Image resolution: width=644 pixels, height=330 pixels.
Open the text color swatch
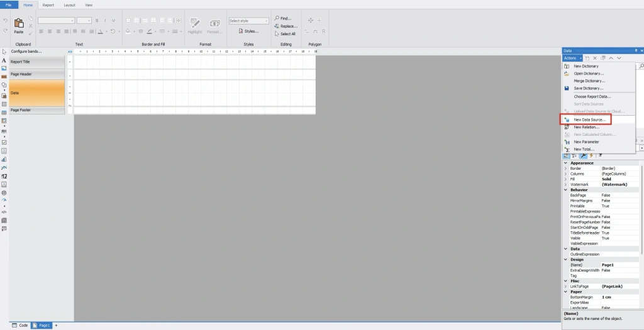[100, 31]
